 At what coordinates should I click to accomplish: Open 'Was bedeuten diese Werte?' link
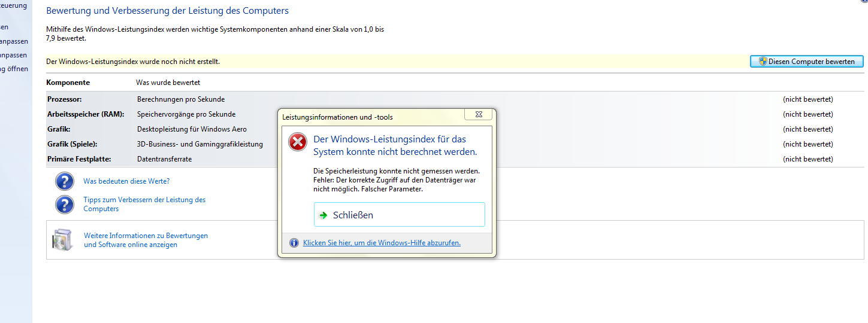pos(126,181)
